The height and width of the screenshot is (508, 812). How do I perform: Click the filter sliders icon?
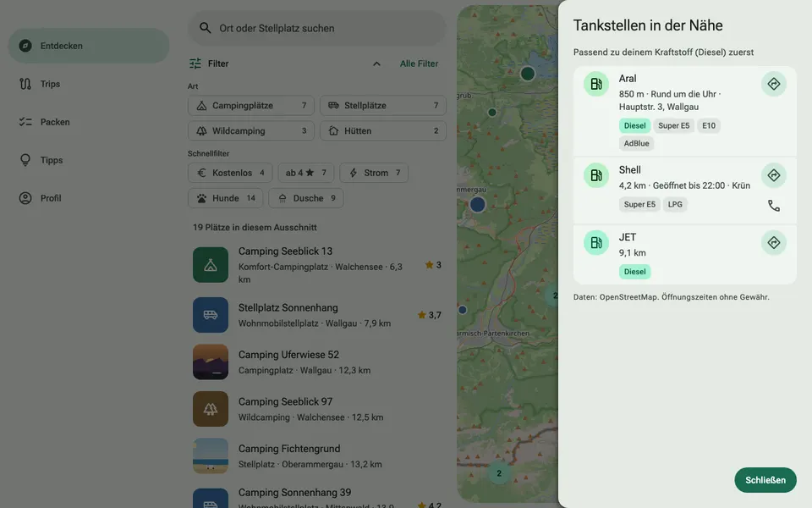(x=195, y=63)
